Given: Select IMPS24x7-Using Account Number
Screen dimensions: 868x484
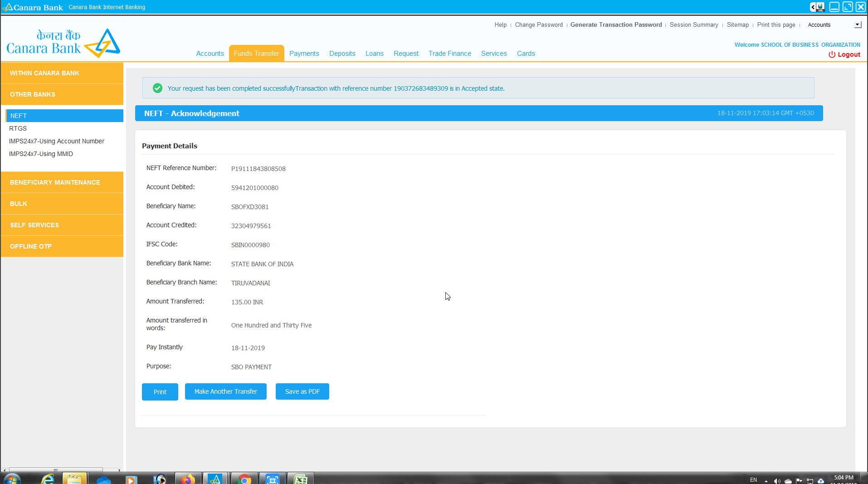Looking at the screenshot, I should (x=57, y=141).
